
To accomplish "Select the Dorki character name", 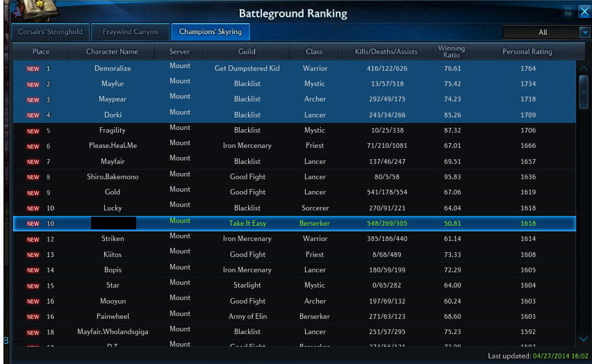I will coord(113,115).
